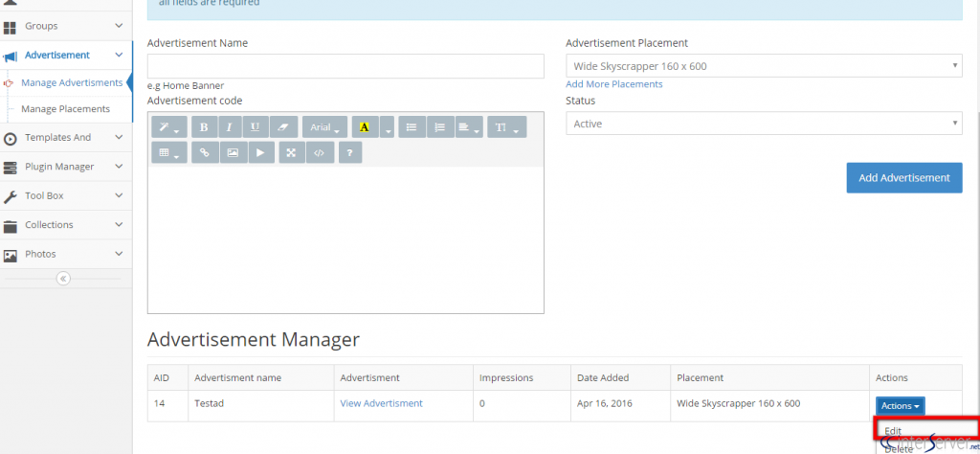This screenshot has width=980, height=454.
Task: Open the insert table grid button
Action: 168,152
